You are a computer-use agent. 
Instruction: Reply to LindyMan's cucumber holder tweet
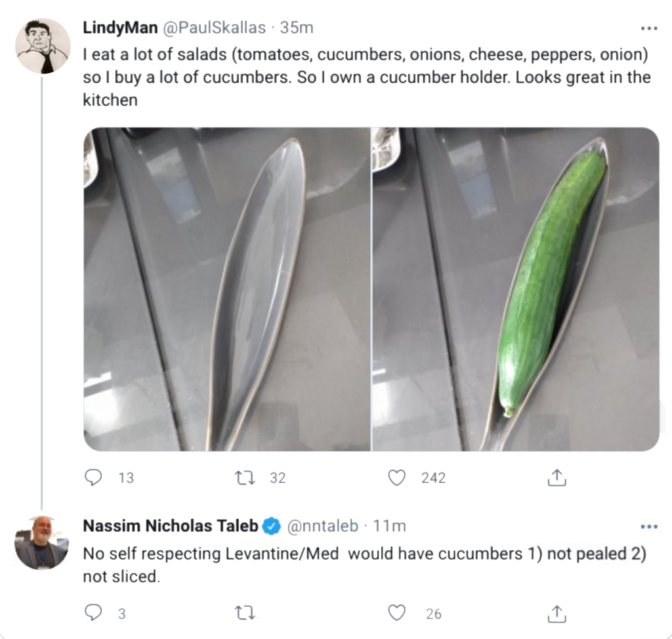point(94,477)
